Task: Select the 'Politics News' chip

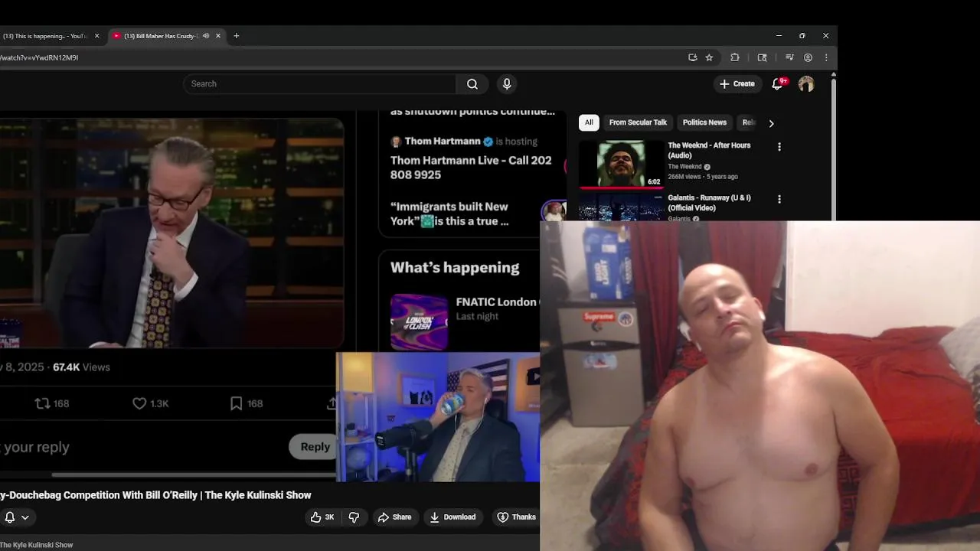Action: point(704,122)
